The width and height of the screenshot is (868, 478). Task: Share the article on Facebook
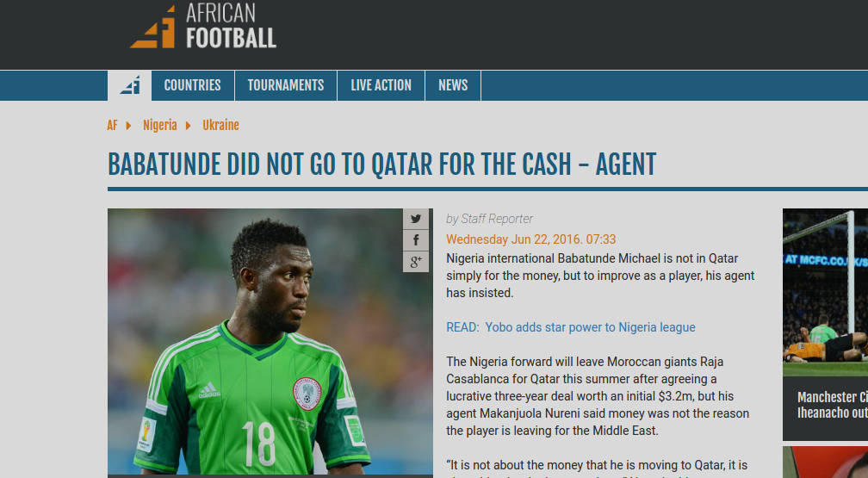pyautogui.click(x=416, y=239)
